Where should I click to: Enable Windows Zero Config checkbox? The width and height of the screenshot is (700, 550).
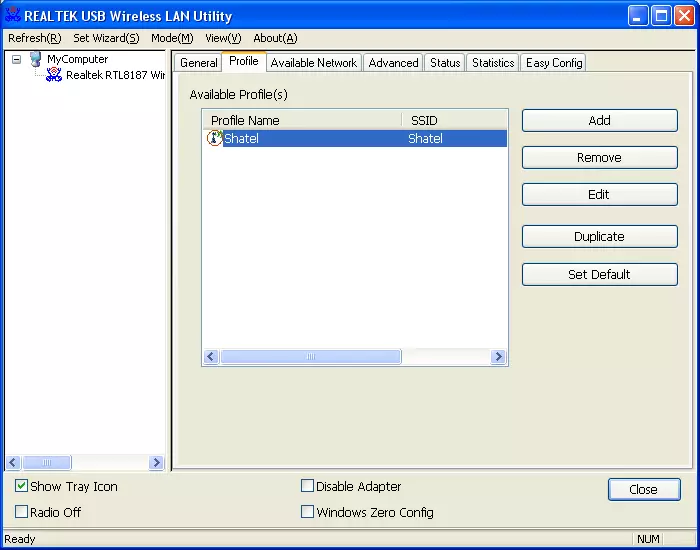click(x=307, y=512)
